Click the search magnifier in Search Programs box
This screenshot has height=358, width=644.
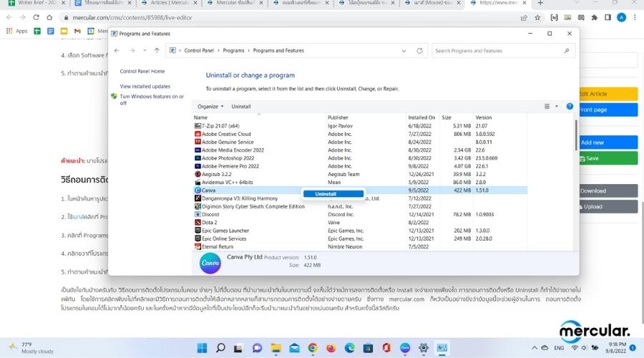[567, 51]
